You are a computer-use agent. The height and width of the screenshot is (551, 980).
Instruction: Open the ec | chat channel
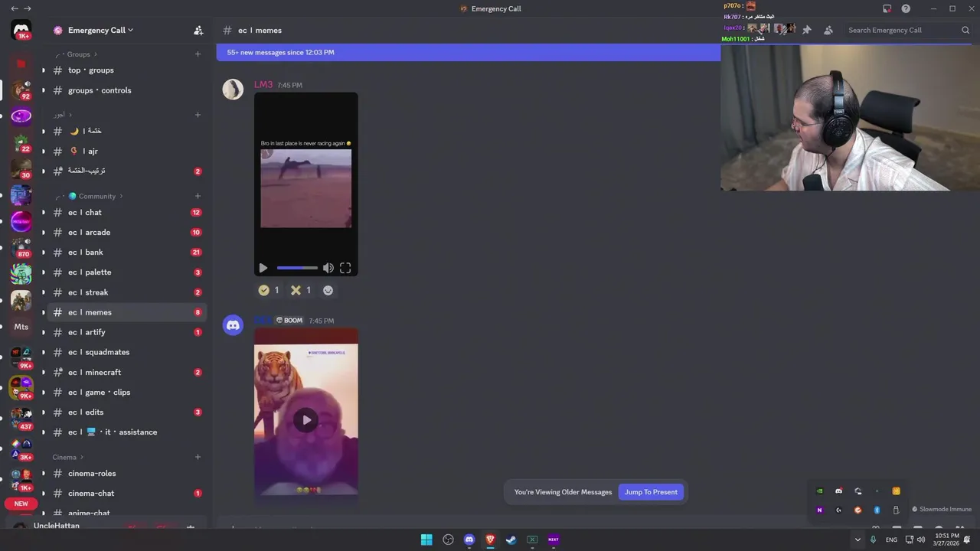[127, 212]
